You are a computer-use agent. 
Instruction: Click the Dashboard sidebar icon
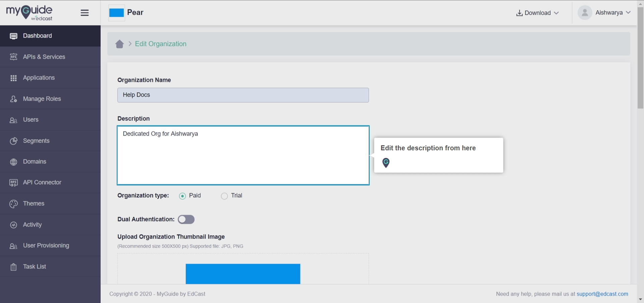[13, 36]
